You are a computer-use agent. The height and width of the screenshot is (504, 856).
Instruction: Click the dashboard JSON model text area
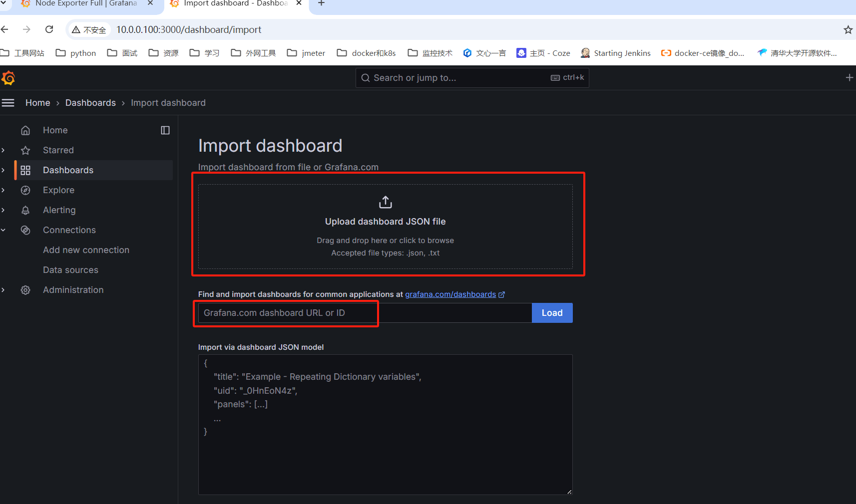point(386,425)
